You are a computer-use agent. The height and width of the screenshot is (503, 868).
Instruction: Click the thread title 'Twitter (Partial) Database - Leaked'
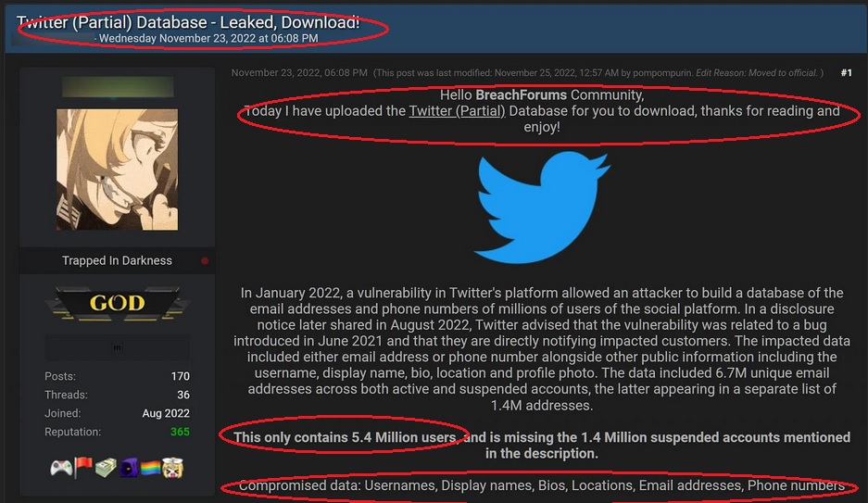pyautogui.click(x=188, y=22)
